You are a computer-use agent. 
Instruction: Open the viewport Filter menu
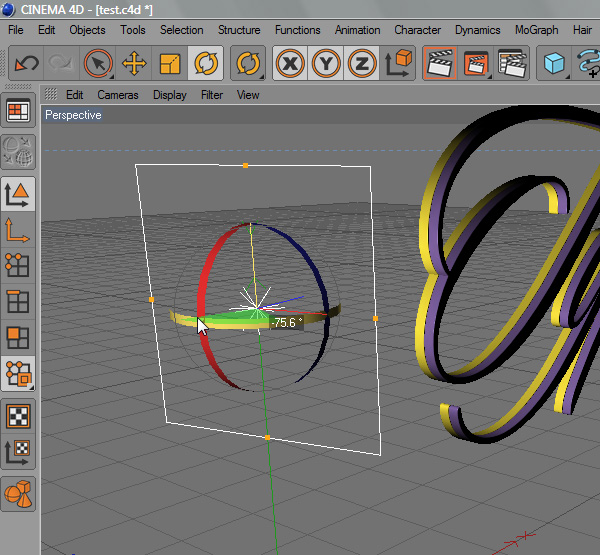pos(212,95)
